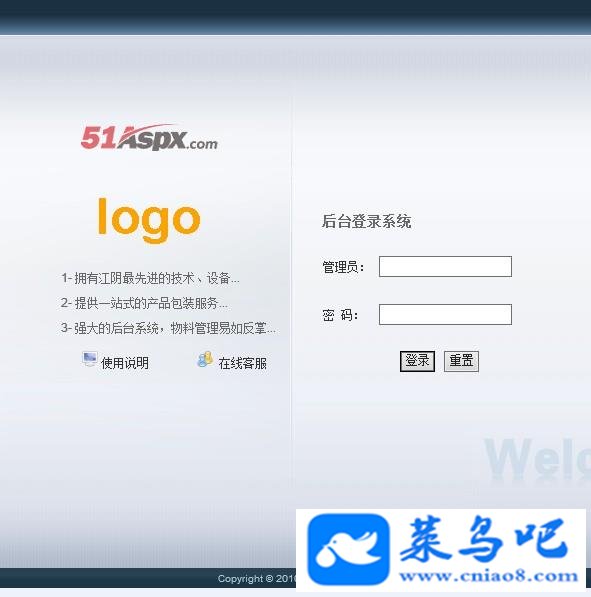Click the faded Welcome watermark text
This screenshot has height=597, width=591.
click(537, 459)
